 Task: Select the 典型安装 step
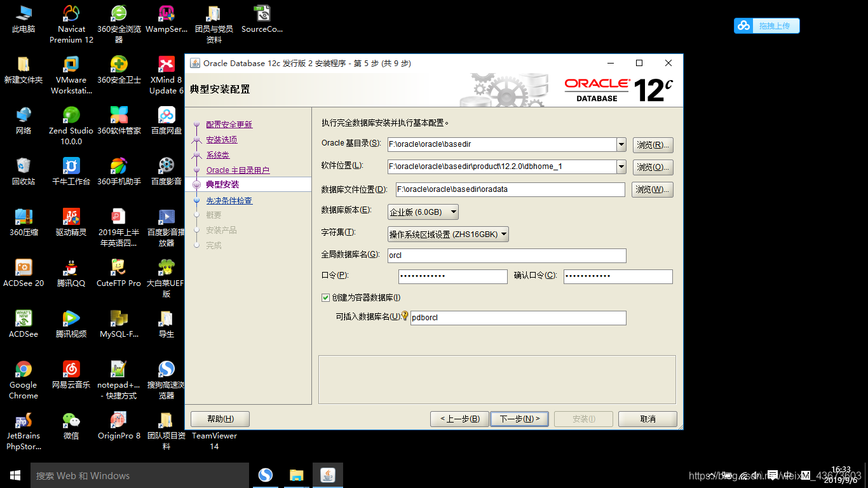point(222,184)
